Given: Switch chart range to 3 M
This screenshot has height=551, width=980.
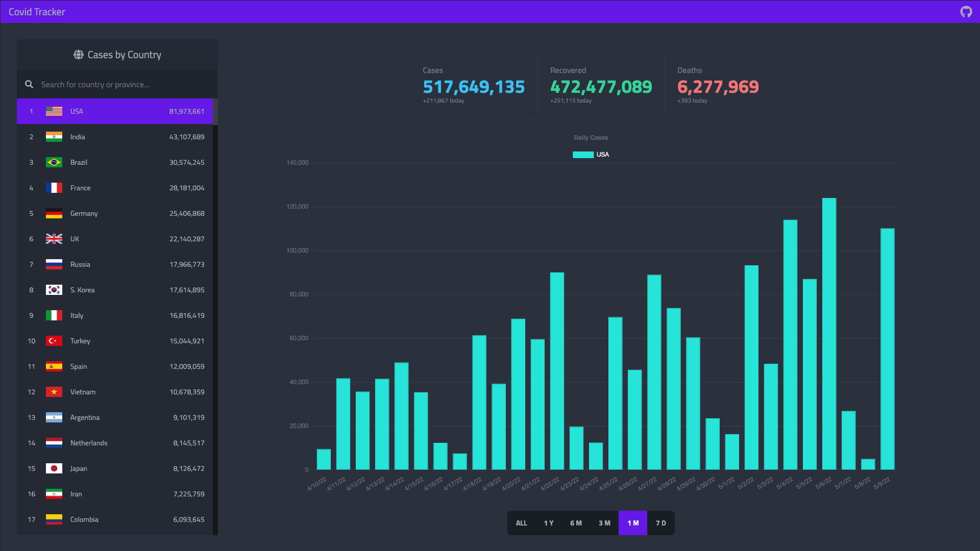Looking at the screenshot, I should click(604, 523).
